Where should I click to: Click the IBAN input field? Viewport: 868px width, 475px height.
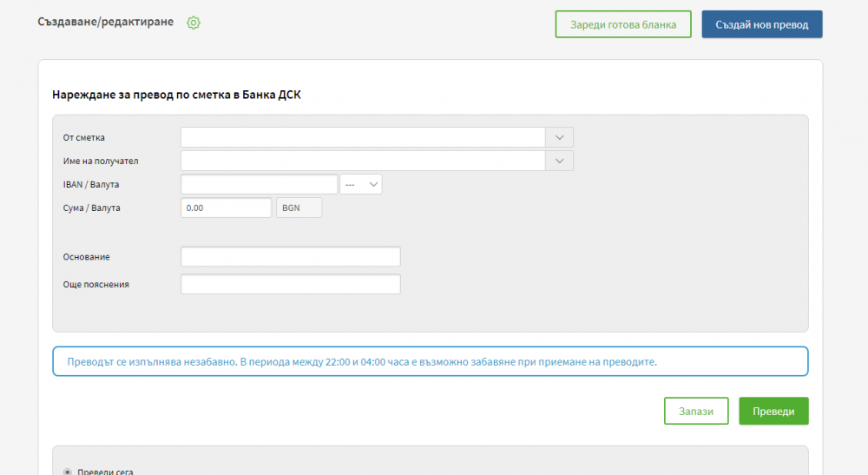click(259, 184)
